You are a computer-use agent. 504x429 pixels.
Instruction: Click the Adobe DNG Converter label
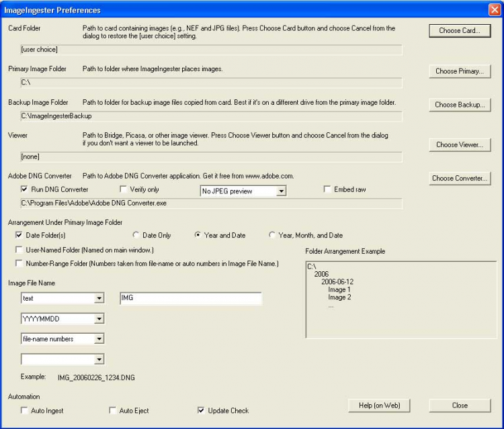(40, 176)
